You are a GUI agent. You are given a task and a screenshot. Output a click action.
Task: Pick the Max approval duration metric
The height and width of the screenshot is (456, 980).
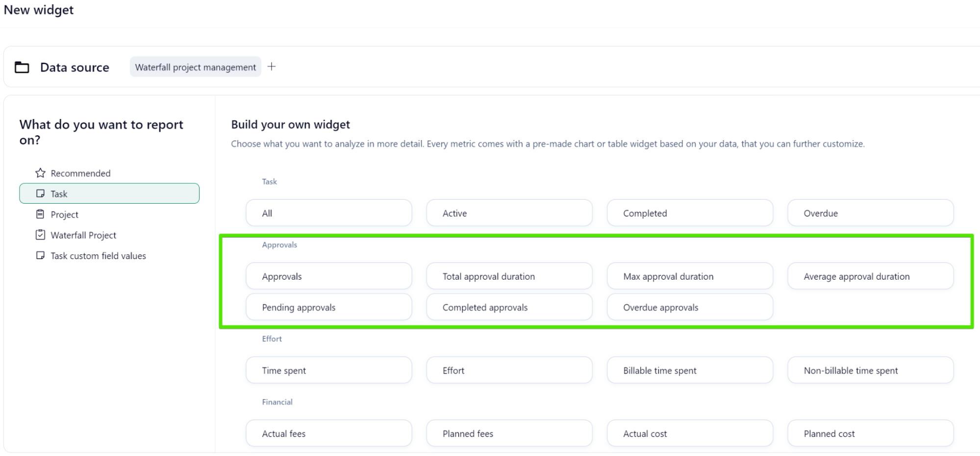[689, 276]
